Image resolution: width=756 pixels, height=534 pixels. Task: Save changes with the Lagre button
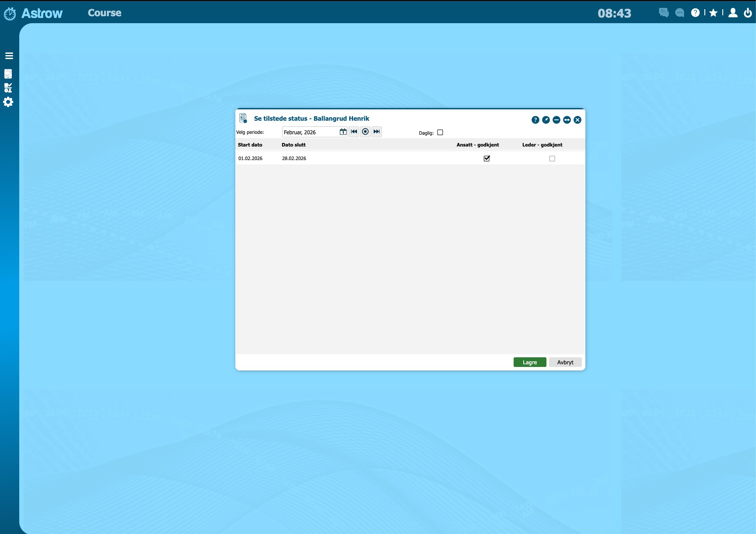(530, 362)
